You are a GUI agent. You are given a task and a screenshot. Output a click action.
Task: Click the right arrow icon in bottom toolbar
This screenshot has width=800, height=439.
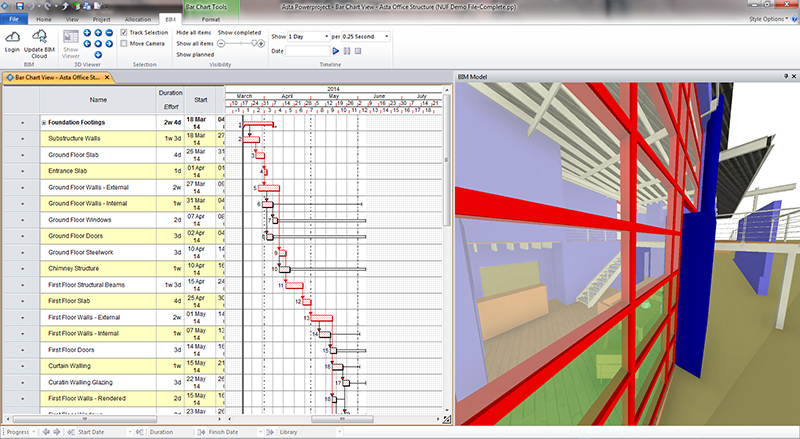(x=56, y=432)
